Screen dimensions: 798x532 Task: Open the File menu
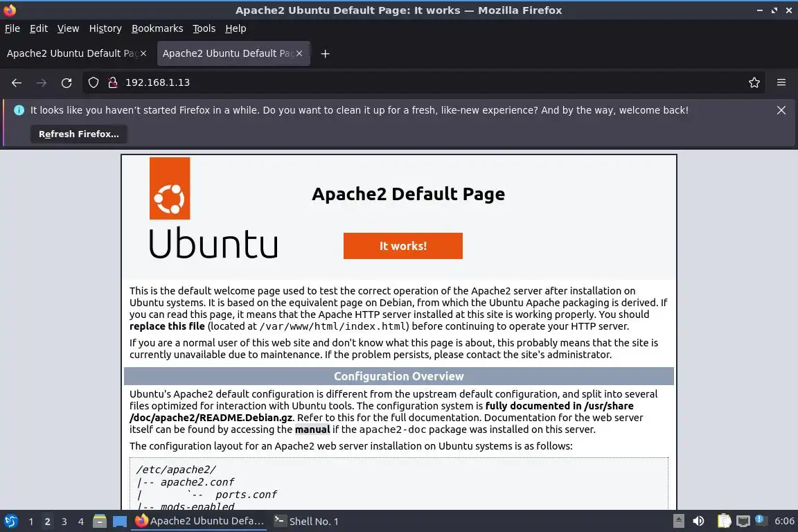(x=12, y=28)
